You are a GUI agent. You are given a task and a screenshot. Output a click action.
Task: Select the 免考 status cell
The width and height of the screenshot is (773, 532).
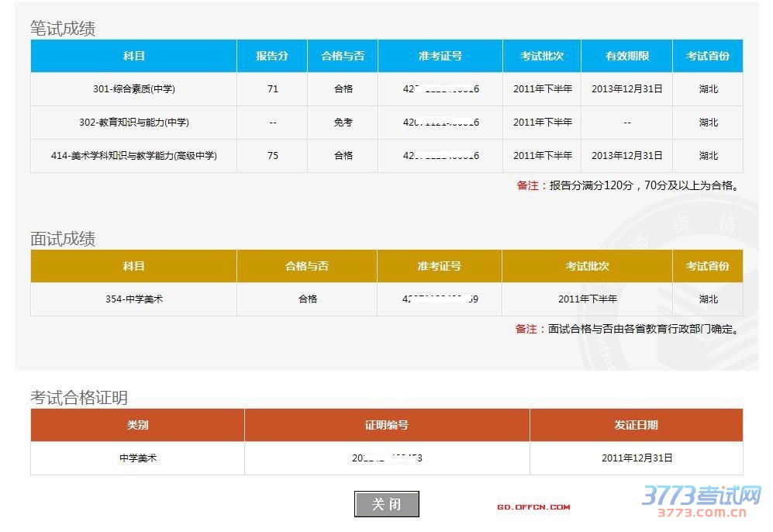click(x=343, y=123)
